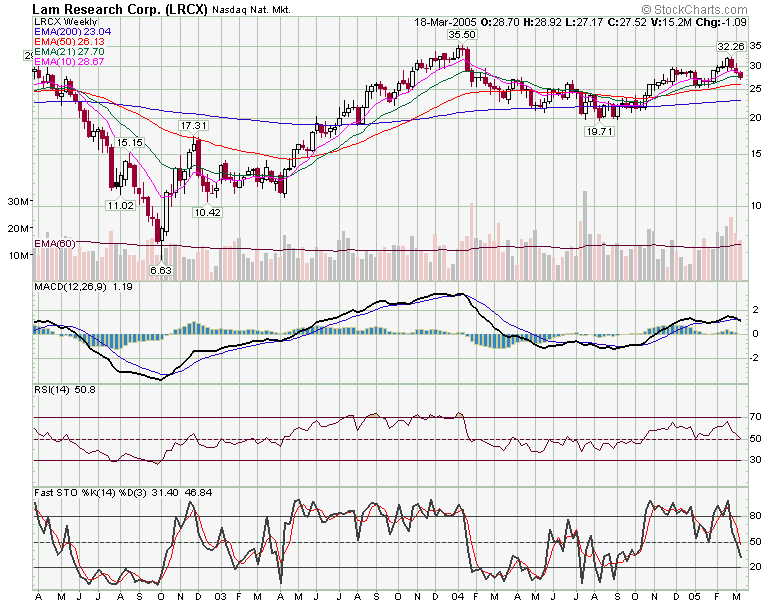The width and height of the screenshot is (780, 608).
Task: Click the 'EMA(10) 28.67' legend entry
Action: pyautogui.click(x=70, y=62)
